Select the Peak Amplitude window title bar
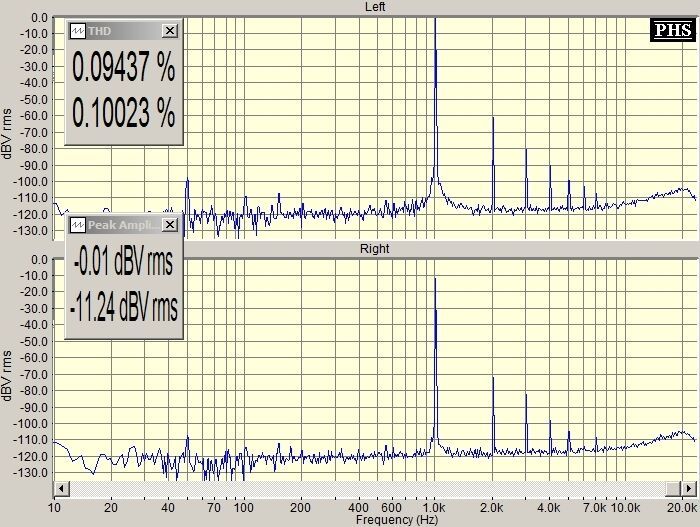 124,225
